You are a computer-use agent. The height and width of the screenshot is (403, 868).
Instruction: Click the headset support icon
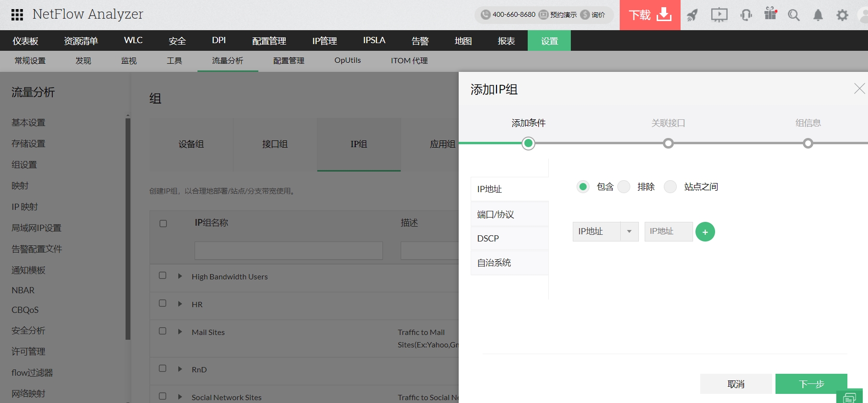click(746, 15)
